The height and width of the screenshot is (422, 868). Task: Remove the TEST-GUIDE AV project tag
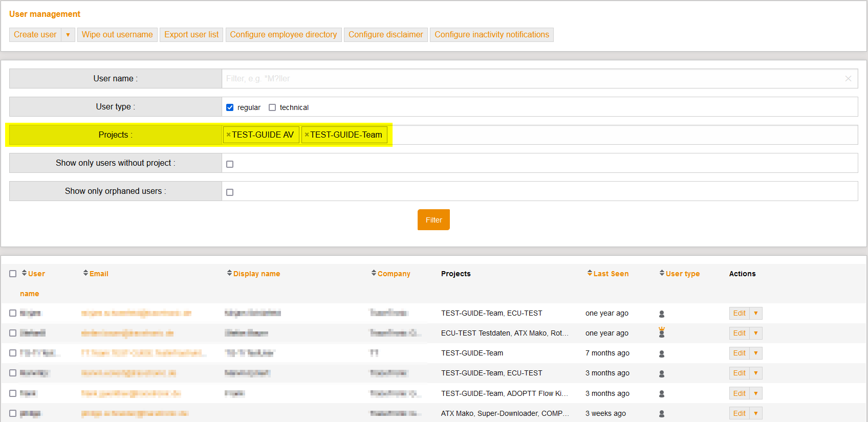(228, 135)
